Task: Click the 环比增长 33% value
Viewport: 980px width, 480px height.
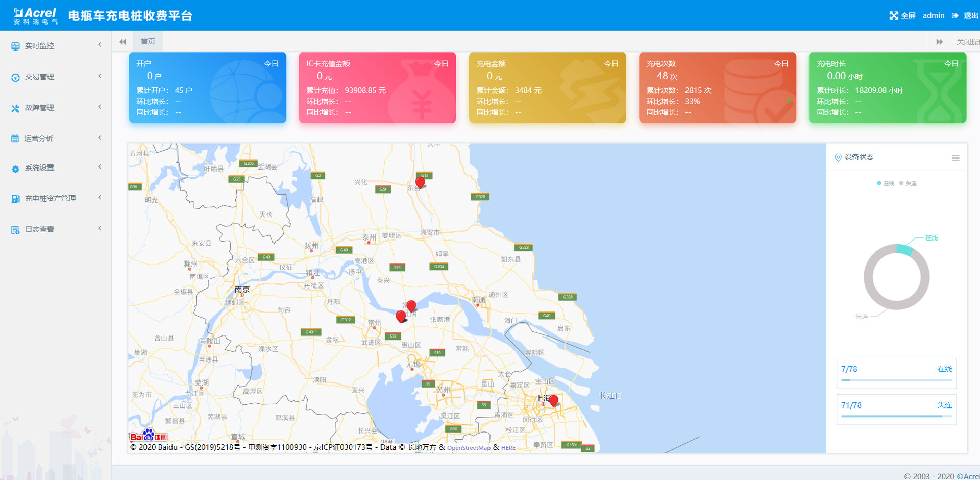Action: click(692, 101)
